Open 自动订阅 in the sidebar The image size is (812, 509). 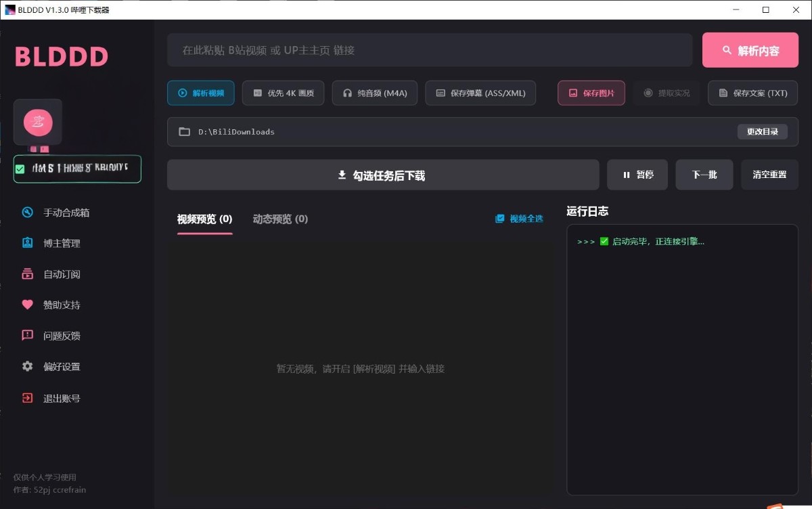pos(62,275)
